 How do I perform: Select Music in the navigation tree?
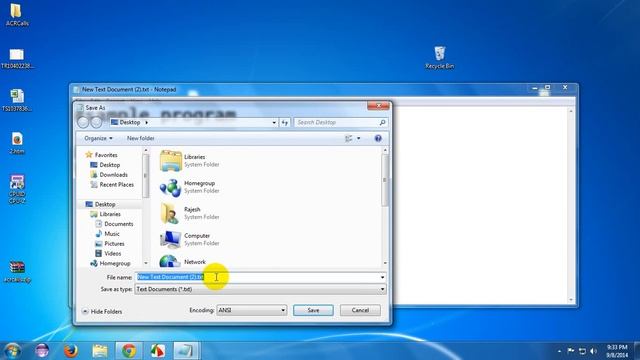(107, 233)
